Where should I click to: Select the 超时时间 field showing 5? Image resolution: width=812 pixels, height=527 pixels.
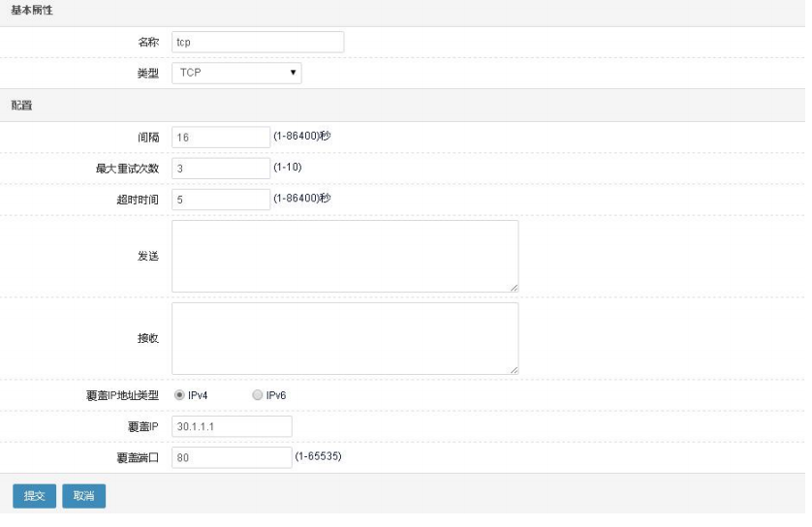click(x=221, y=200)
